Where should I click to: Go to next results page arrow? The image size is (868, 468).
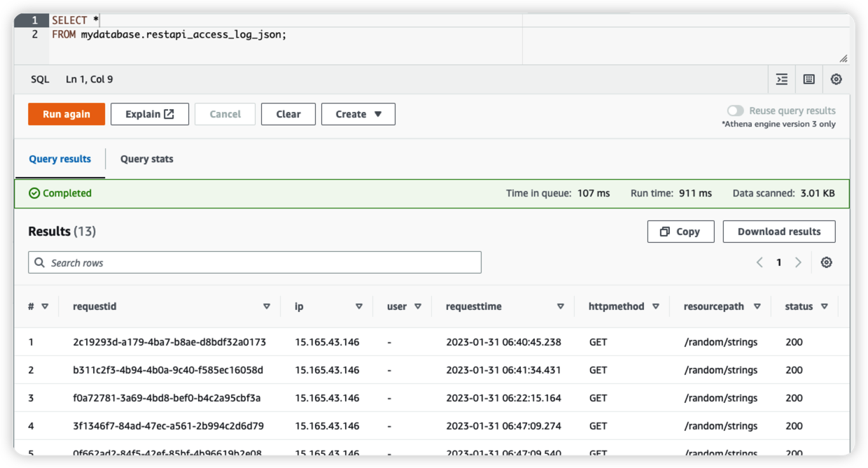click(x=798, y=262)
